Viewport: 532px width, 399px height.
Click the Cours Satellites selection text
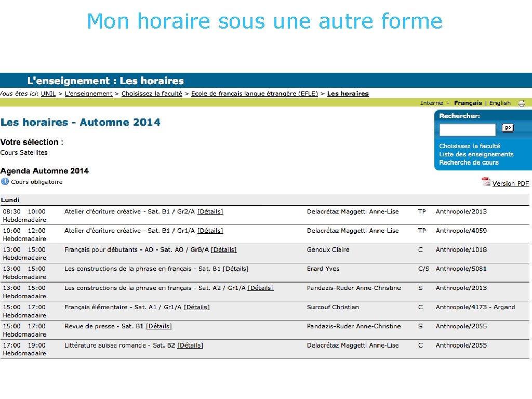pyautogui.click(x=24, y=153)
